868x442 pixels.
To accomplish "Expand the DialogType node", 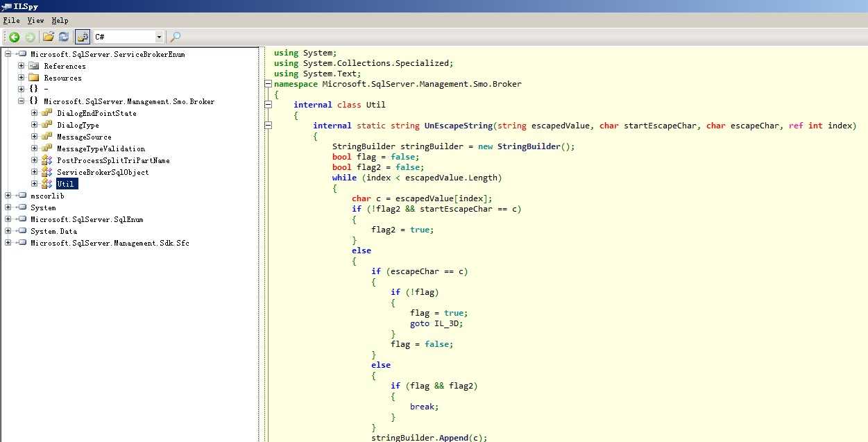I will click(34, 125).
